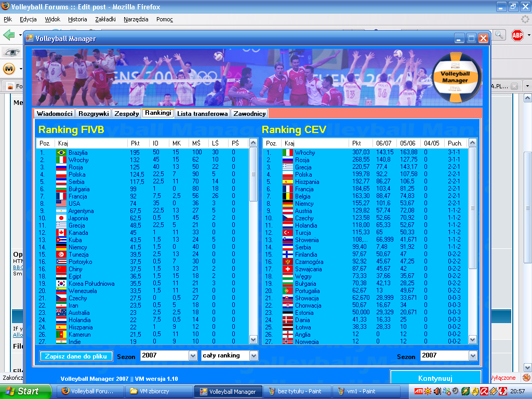Switch to 'vm1 - Paint' taskbar window
The height and width of the screenshot is (399, 532).
[366, 391]
